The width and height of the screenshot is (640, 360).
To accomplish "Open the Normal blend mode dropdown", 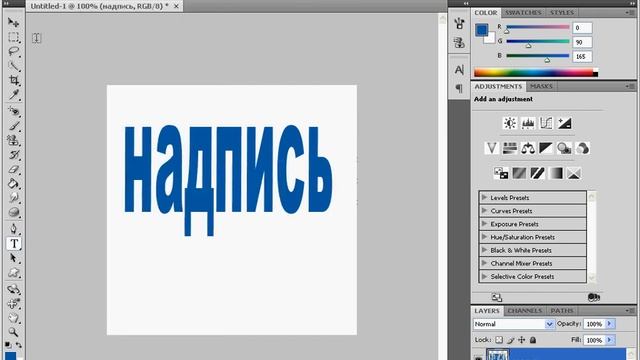I will [514, 324].
